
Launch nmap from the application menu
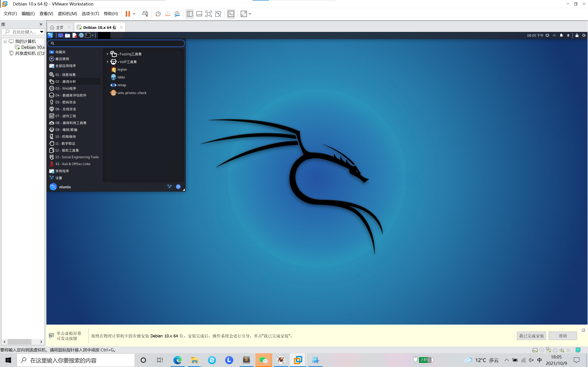pos(122,85)
